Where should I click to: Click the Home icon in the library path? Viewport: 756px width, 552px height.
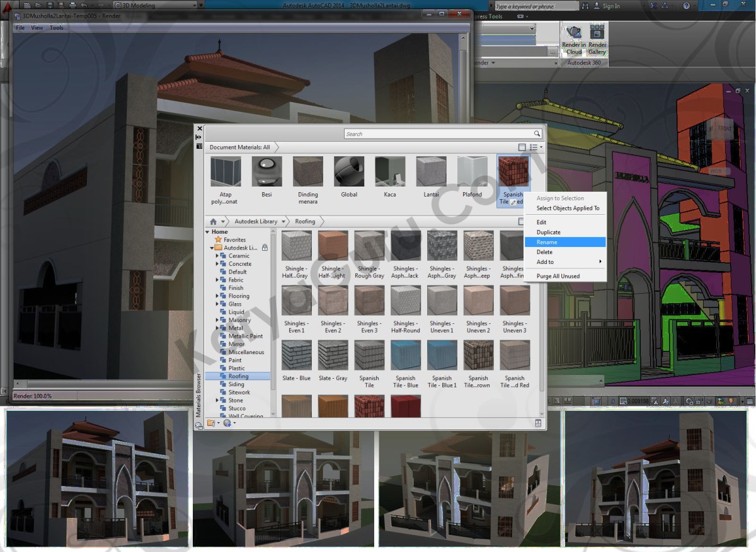pos(213,221)
